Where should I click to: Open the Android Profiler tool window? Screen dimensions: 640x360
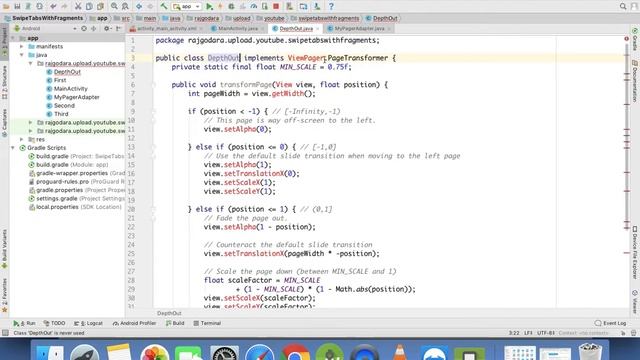pos(134,323)
